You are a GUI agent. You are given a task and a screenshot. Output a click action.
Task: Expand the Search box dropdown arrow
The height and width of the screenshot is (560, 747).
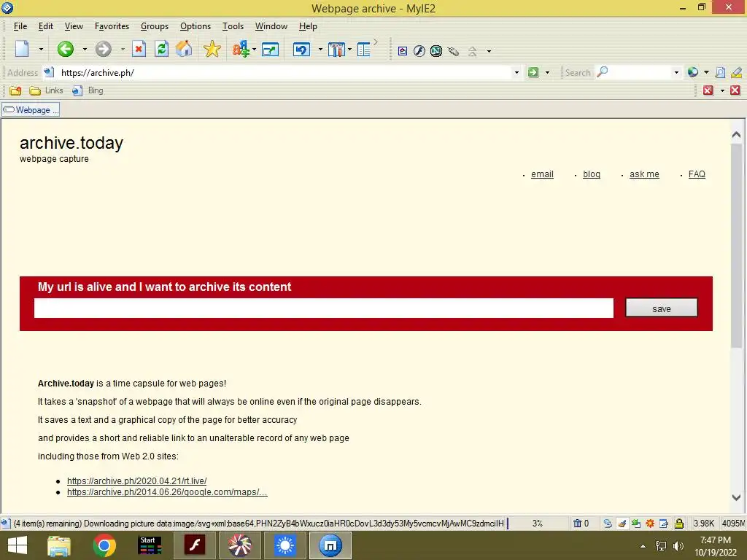point(676,72)
